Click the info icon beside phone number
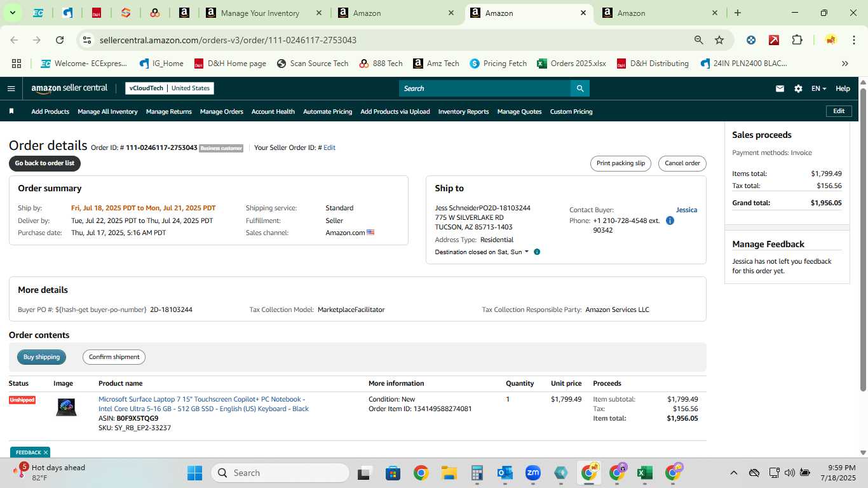This screenshot has width=868, height=488. coord(670,220)
